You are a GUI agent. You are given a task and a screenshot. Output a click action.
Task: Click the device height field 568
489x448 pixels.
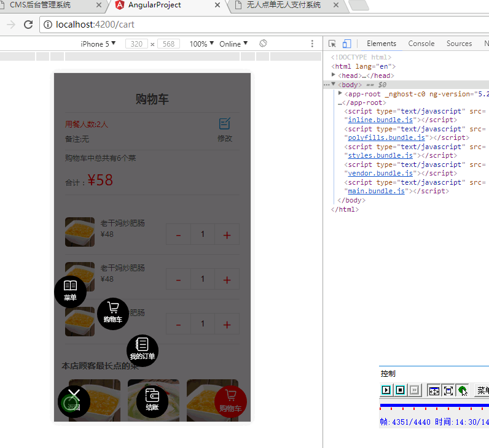[169, 44]
